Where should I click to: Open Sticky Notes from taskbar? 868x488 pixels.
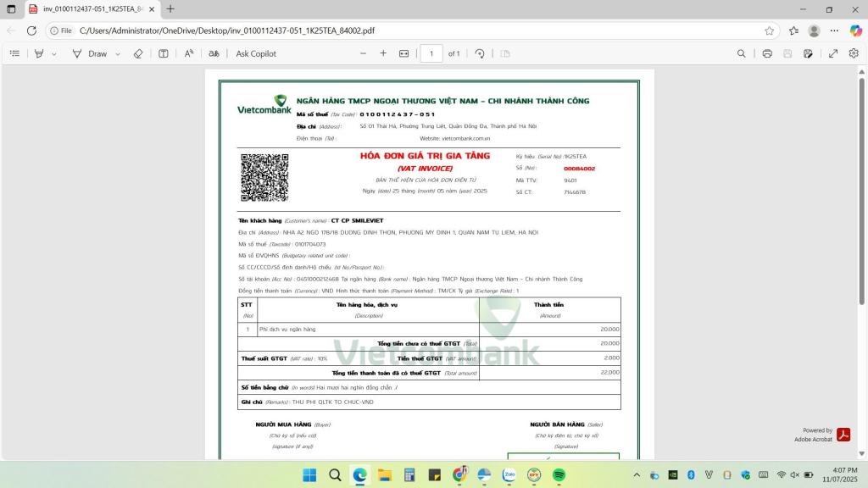[x=435, y=474]
